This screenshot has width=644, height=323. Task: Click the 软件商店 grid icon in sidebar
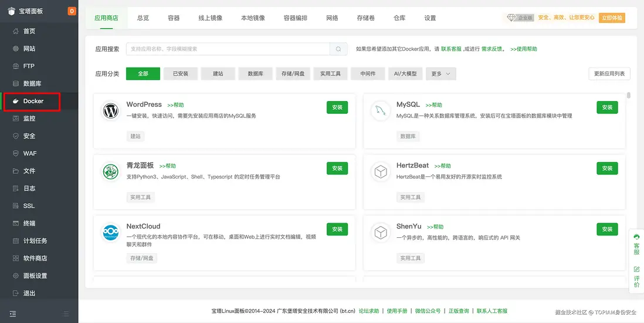(x=16, y=258)
